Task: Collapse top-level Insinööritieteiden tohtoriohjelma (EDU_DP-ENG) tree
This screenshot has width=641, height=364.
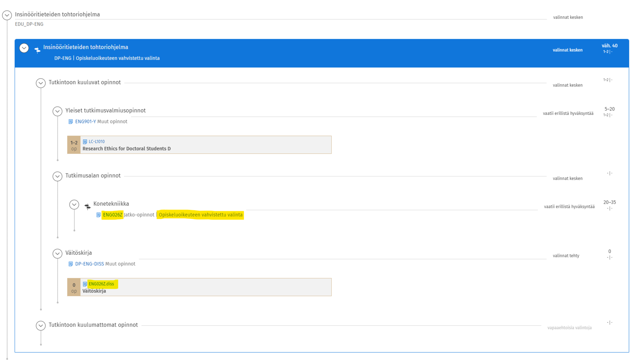Action: coord(7,15)
